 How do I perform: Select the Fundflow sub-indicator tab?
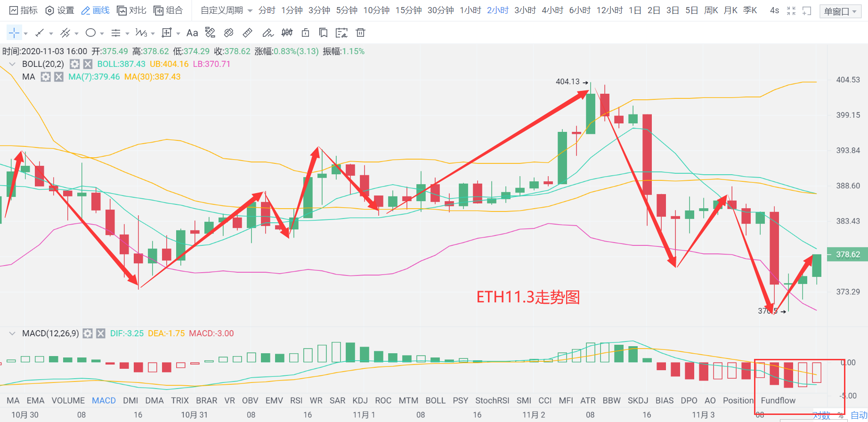(778, 400)
